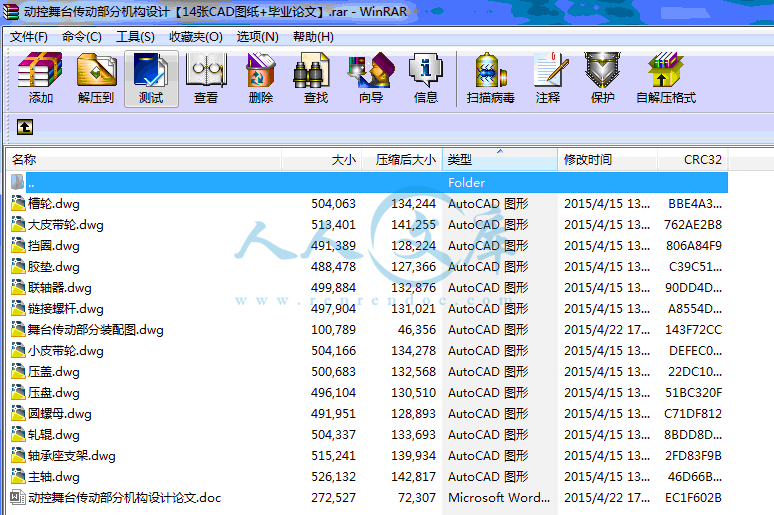The image size is (774, 515).
Task: Select the file icon of 挡圈.dwg
Action: (x=18, y=245)
